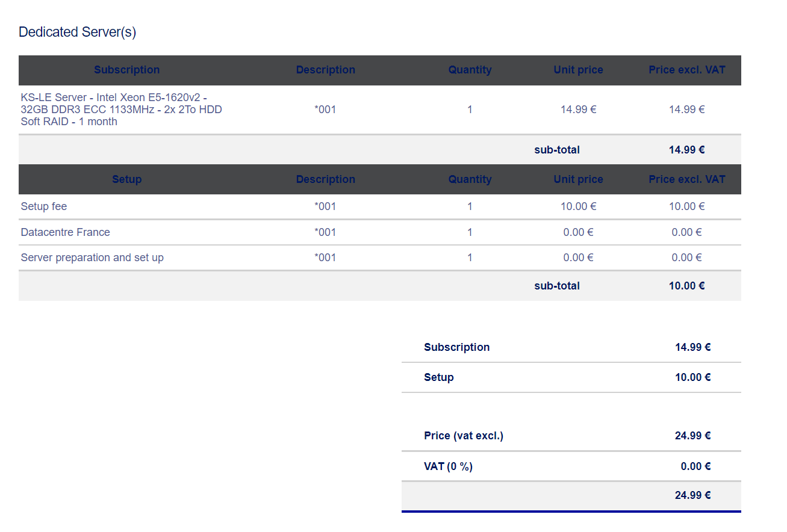Click the 10.00 € unit price of Setup fee

point(579,206)
